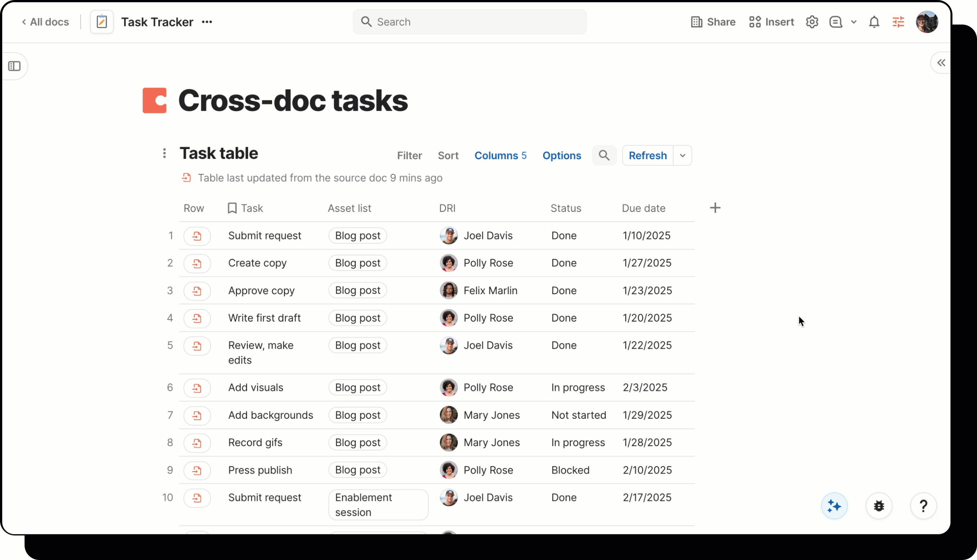Click the bug report icon

879,506
